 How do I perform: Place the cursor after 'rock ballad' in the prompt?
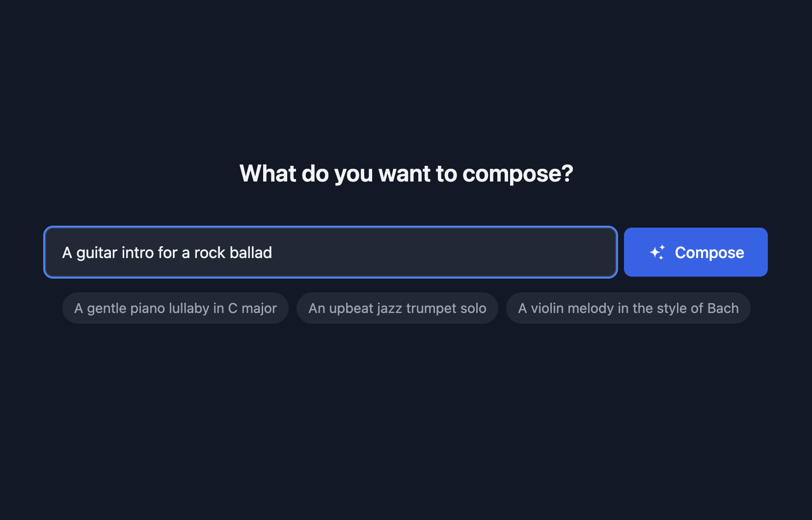tap(273, 252)
